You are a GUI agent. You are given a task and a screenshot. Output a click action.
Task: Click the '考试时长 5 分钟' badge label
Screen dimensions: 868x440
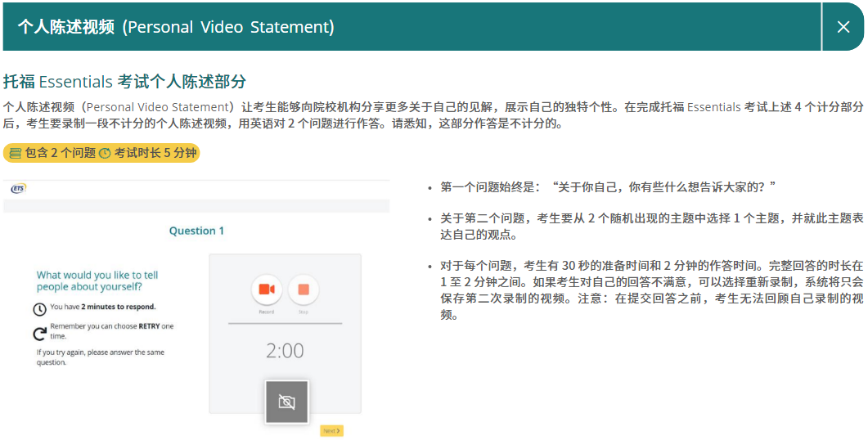155,154
